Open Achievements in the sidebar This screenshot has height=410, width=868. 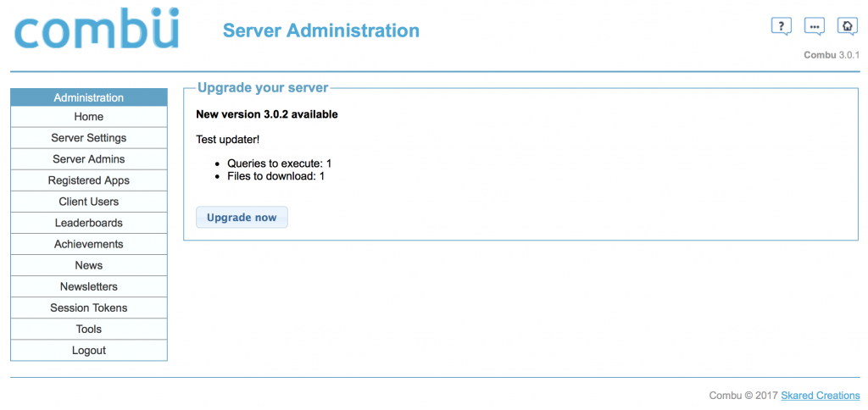[x=88, y=244]
